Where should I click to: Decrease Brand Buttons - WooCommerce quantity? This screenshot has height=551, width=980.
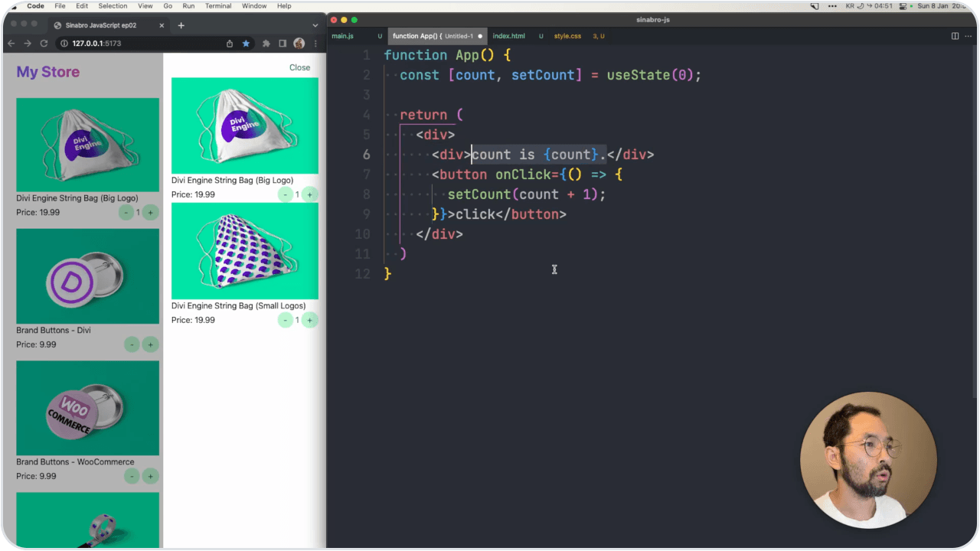(x=132, y=476)
